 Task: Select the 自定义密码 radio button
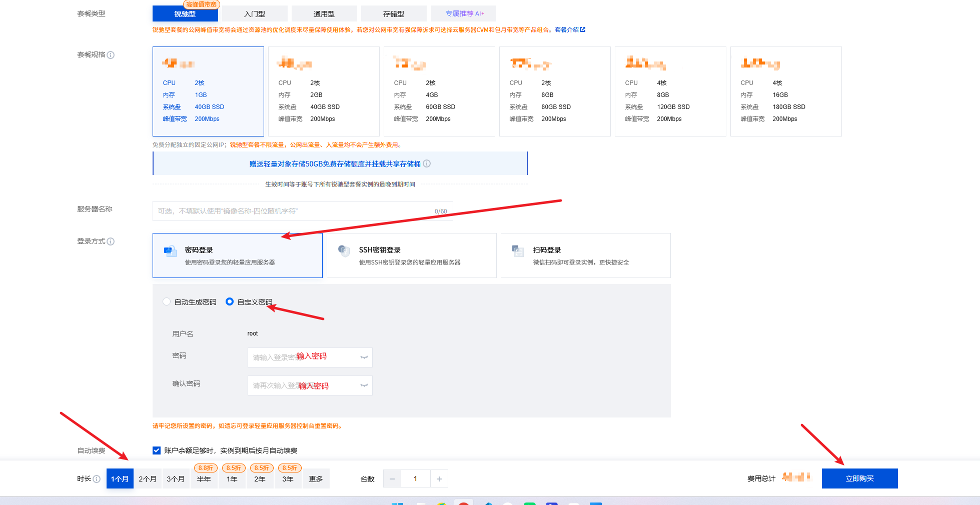[230, 301]
